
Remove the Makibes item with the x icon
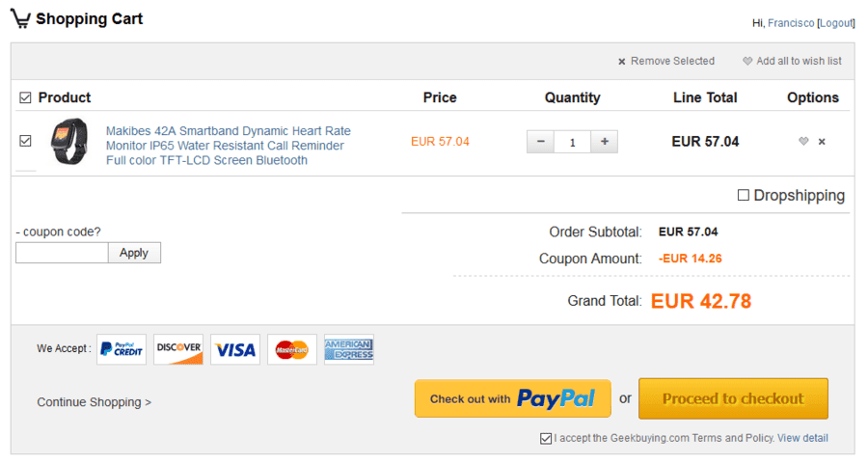822,142
